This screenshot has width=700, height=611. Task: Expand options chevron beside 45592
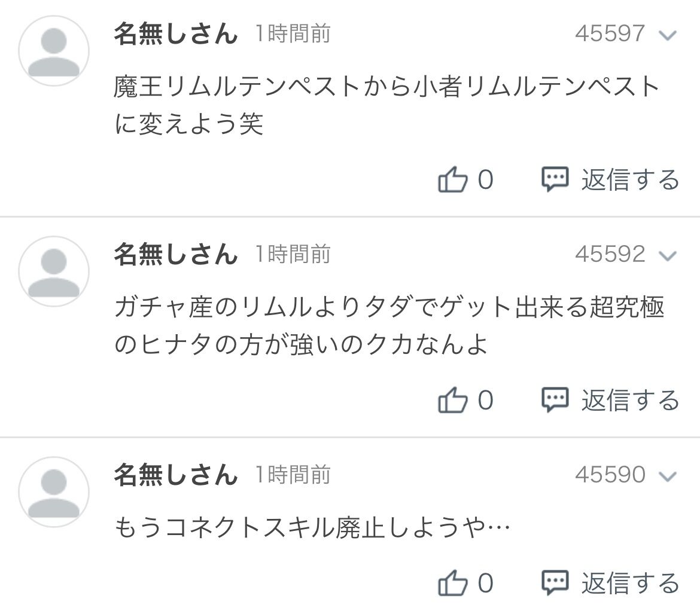tap(668, 255)
